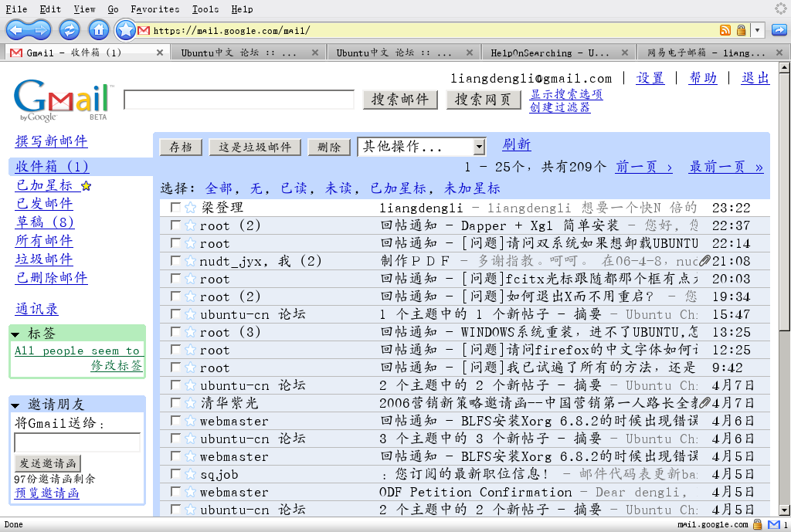Open the address bar history dropdown arrow

click(x=757, y=30)
